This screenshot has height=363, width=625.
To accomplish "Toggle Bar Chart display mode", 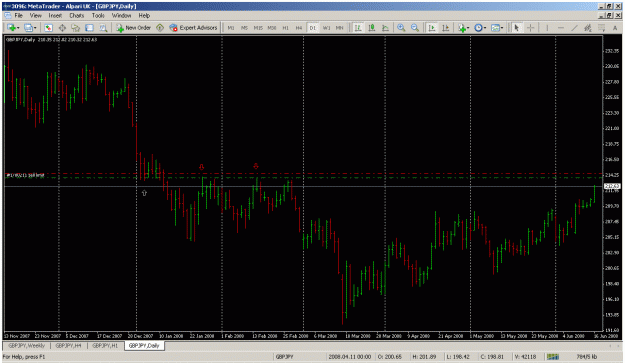I will click(x=358, y=27).
